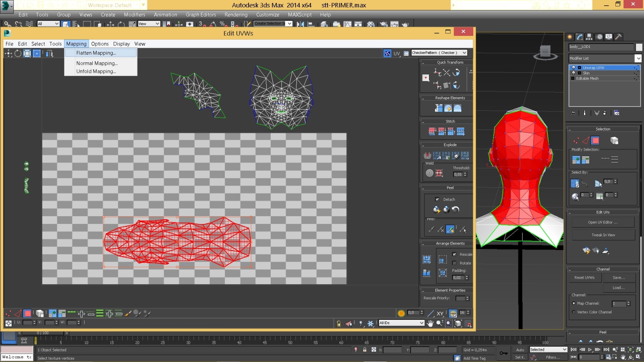Collapse the Selection rollout in command panel
Viewport: 644px width, 362px height.
tap(570, 129)
